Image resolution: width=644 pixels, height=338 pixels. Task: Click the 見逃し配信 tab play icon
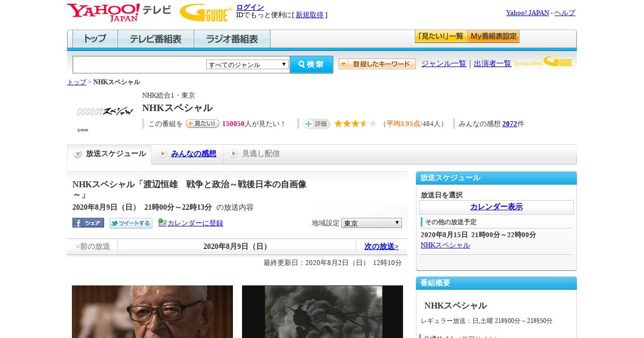233,154
